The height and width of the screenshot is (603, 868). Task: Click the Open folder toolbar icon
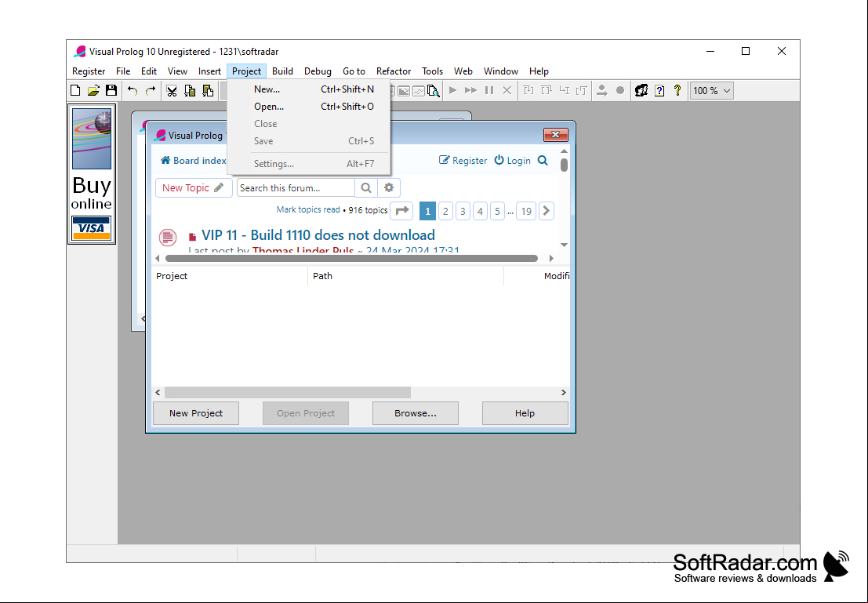point(93,90)
